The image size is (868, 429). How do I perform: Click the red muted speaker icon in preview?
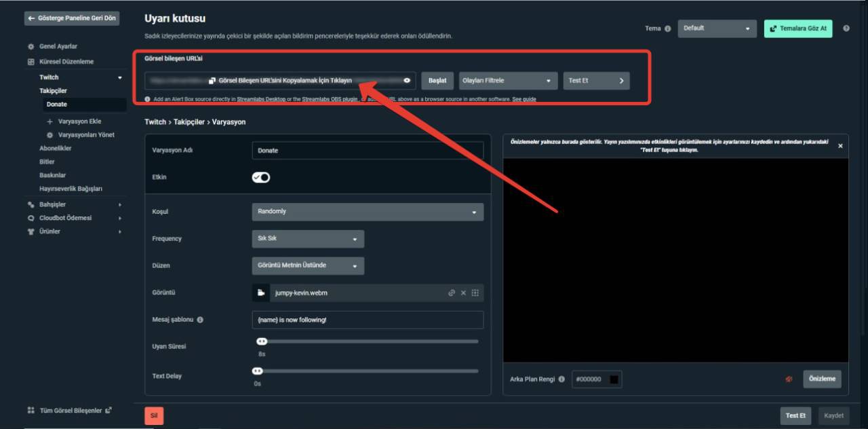coord(789,379)
